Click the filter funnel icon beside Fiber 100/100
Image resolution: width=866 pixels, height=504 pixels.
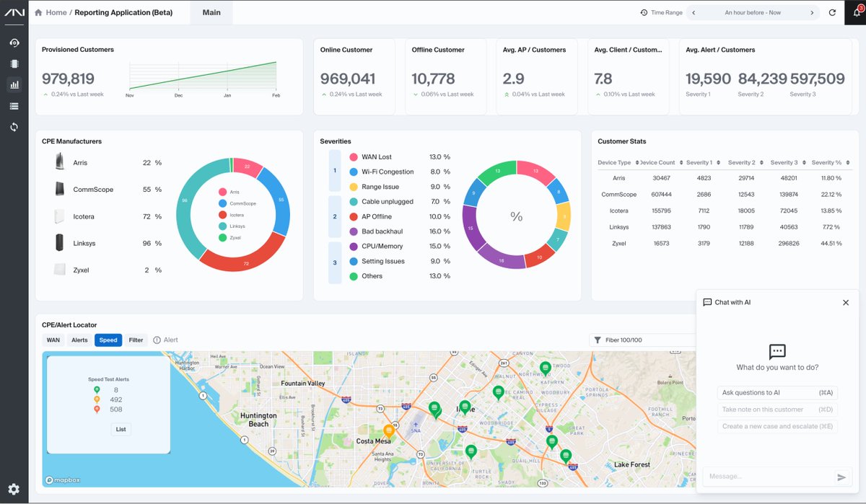[597, 339]
